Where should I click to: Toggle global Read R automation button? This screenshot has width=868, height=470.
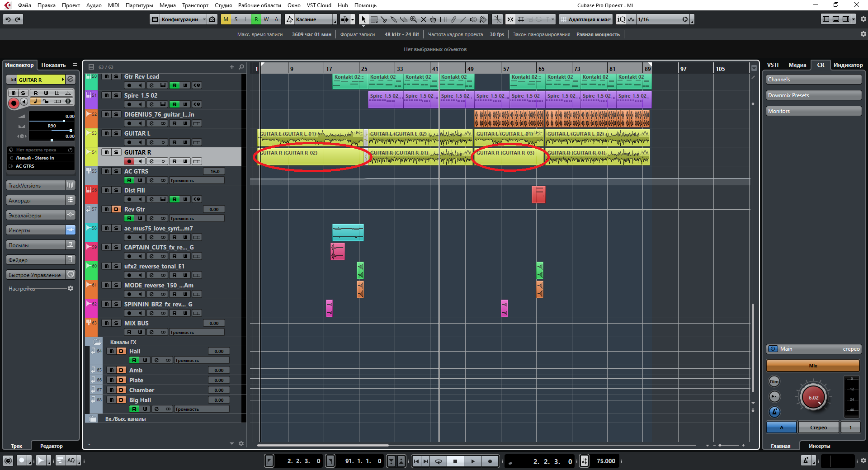click(256, 19)
